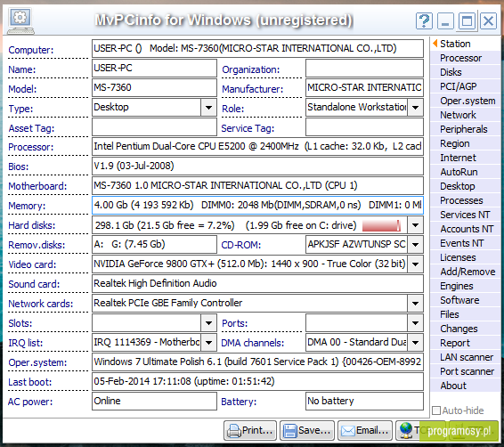504x447 pixels.
Task: Select Desktop in the side menu
Action: pyautogui.click(x=465, y=186)
